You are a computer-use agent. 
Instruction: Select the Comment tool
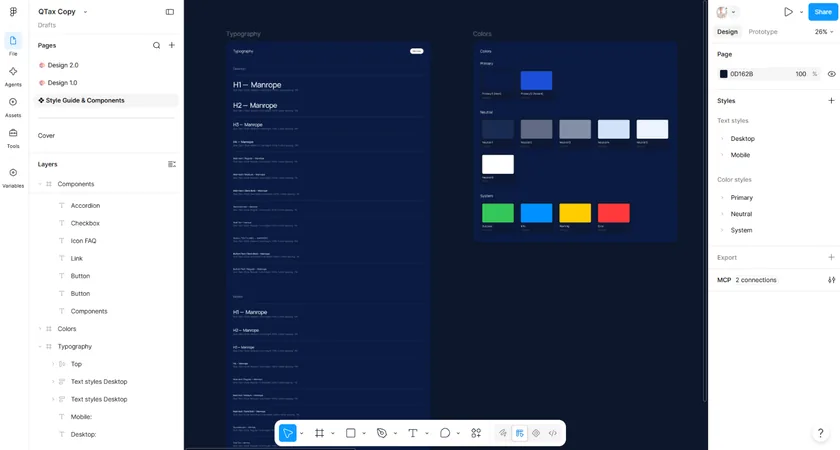(445, 433)
